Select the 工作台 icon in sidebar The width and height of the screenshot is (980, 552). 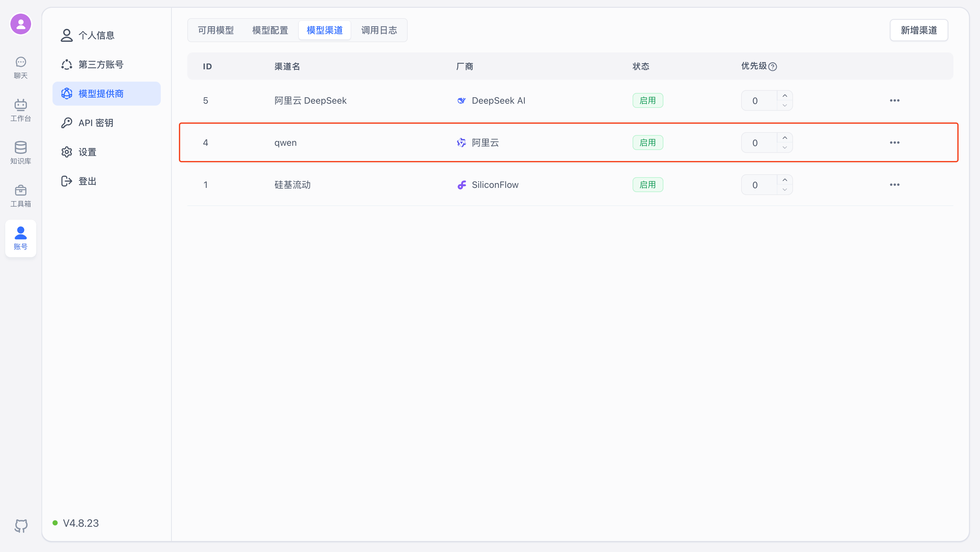click(x=20, y=110)
